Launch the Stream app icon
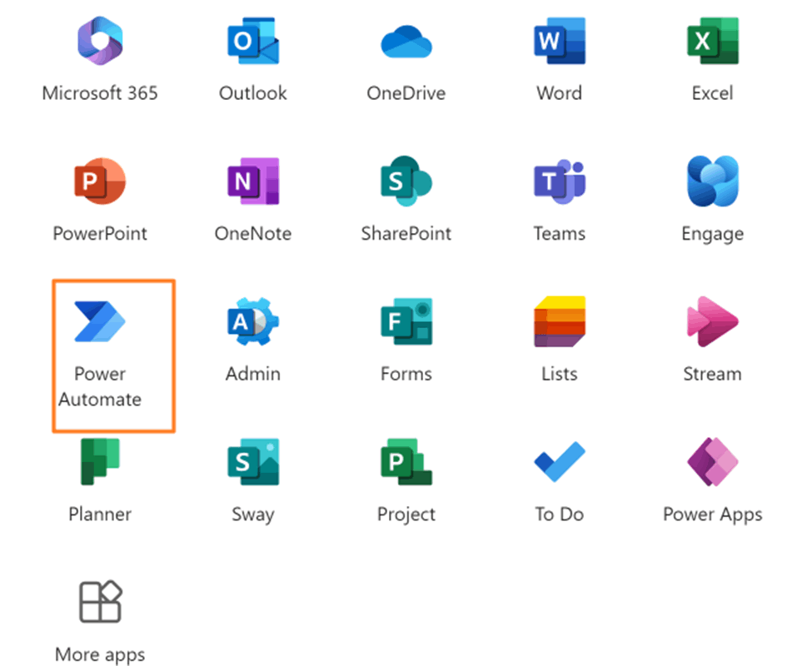This screenshot has height=666, width=812. (713, 321)
